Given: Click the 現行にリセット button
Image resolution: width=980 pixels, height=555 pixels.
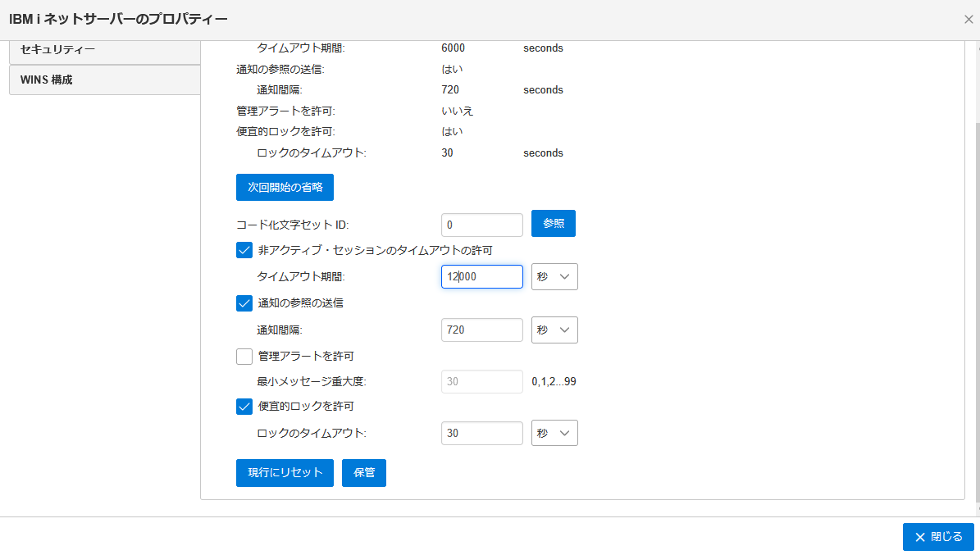Looking at the screenshot, I should pyautogui.click(x=285, y=473).
